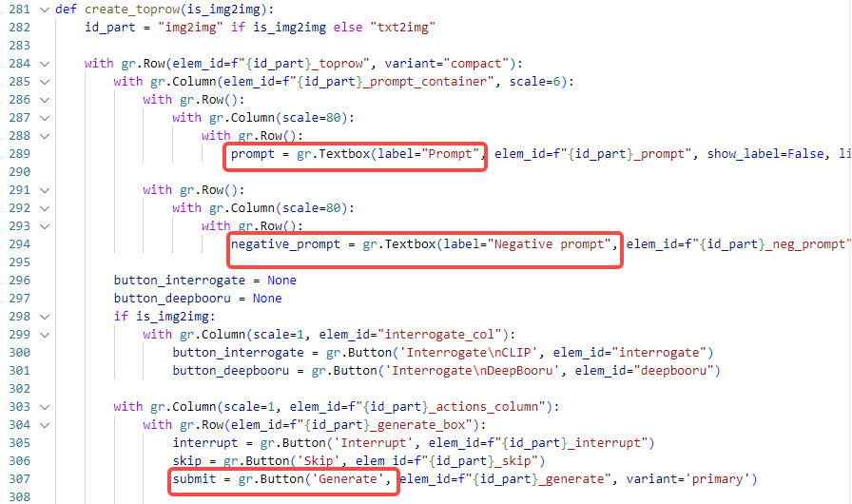Collapse the gr.Row block at line 288
This screenshot has height=504, width=852.
pos(45,136)
